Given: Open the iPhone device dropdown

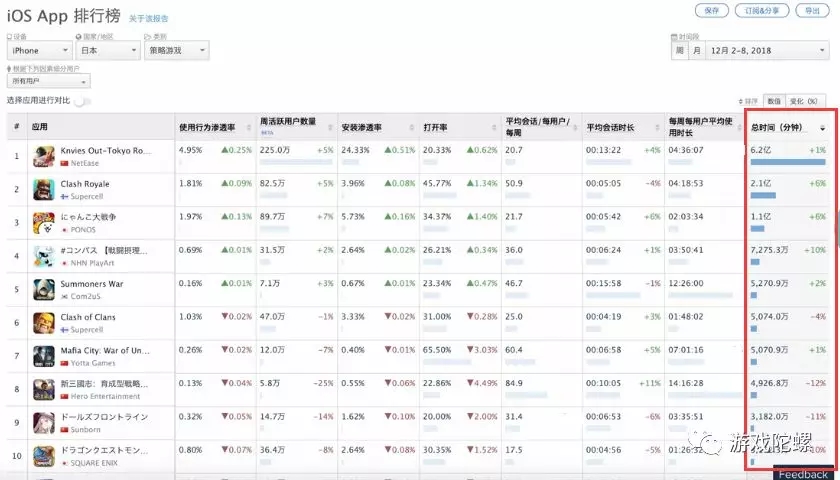Looking at the screenshot, I should [39, 50].
